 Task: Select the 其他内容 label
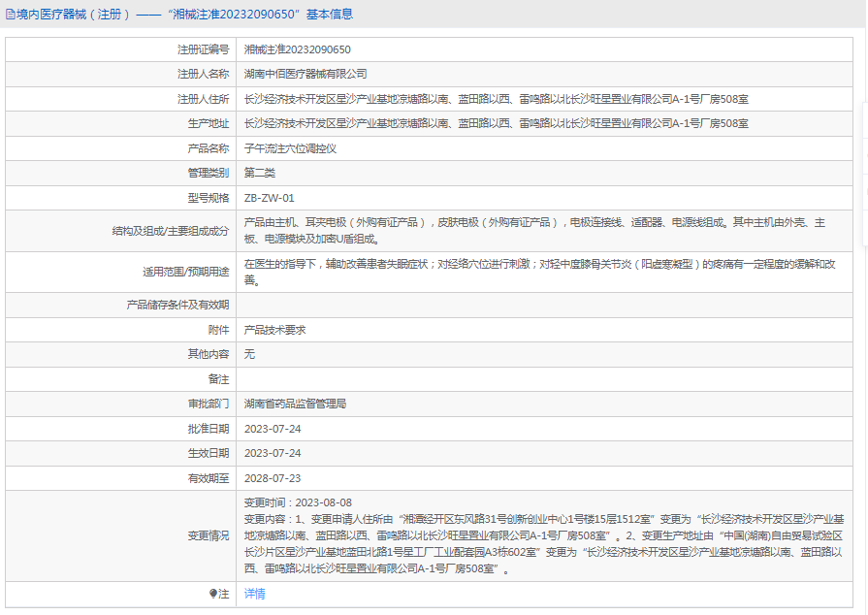[x=209, y=354]
